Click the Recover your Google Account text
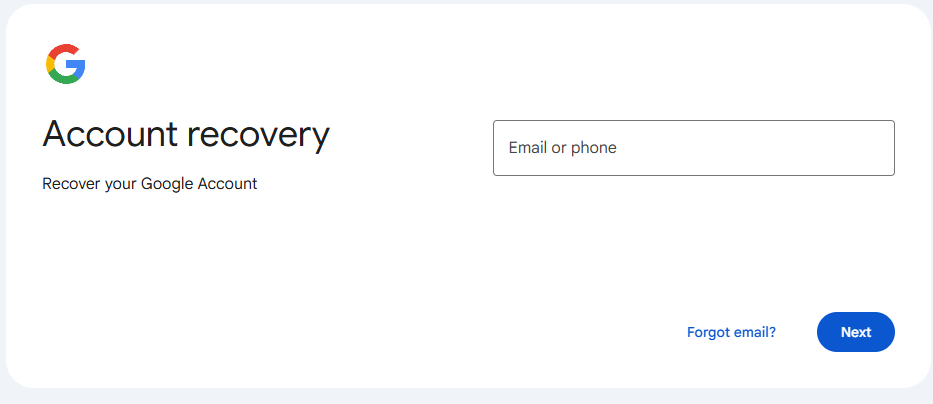Screen dimensions: 933x404 coord(150,184)
